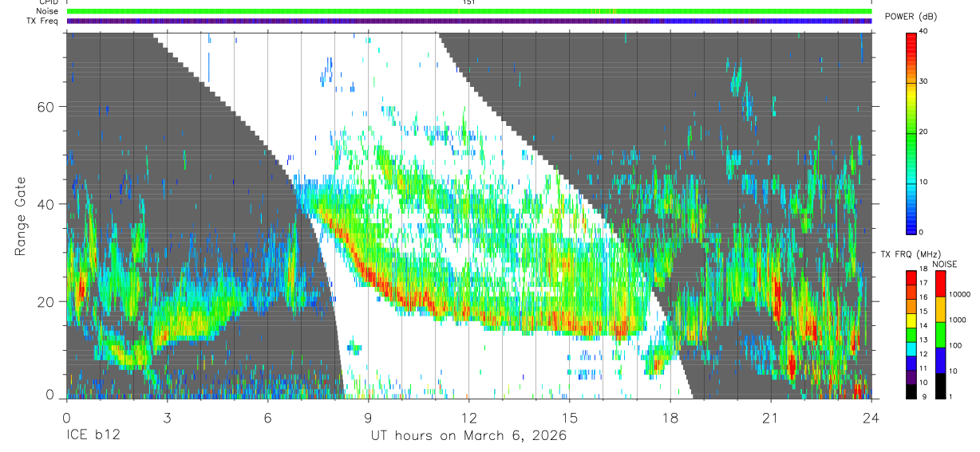Click x-axis tick label 6
This screenshot has width=980, height=452.
[x=267, y=417]
